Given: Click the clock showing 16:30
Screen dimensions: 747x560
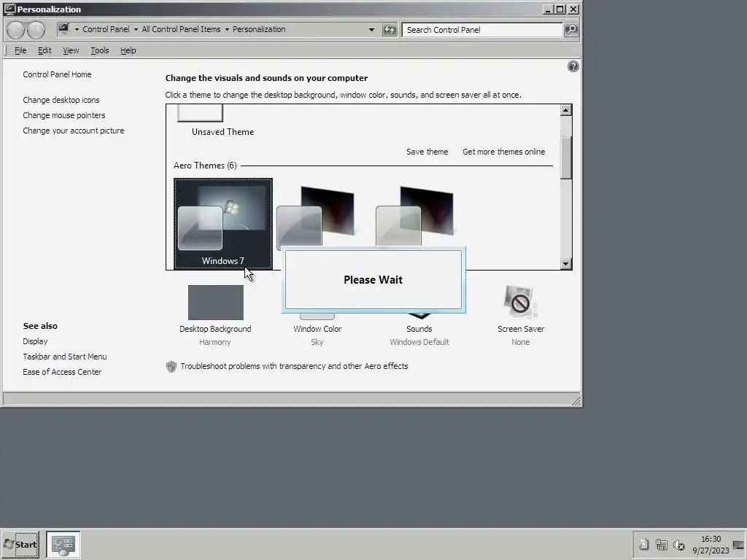Looking at the screenshot, I should [711, 539].
